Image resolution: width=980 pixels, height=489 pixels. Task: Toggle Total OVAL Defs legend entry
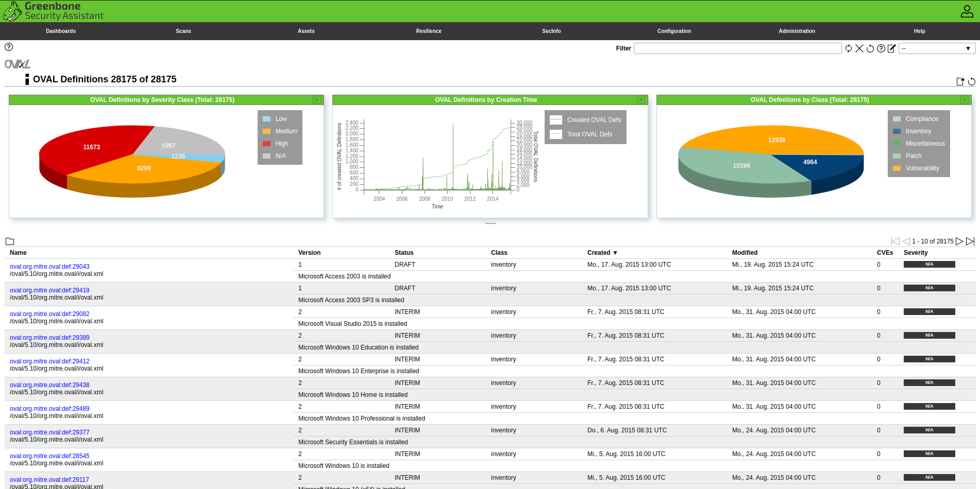pyautogui.click(x=589, y=134)
